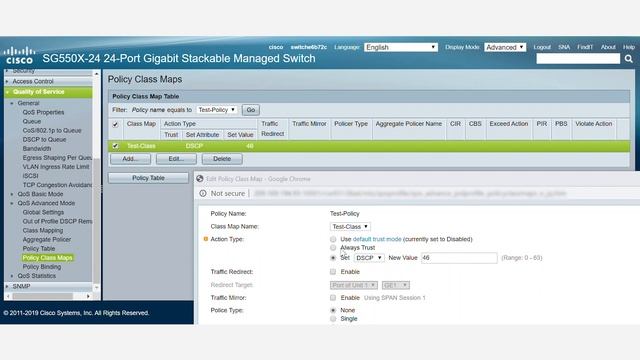Open Bandwidth page in sidebar

37,149
